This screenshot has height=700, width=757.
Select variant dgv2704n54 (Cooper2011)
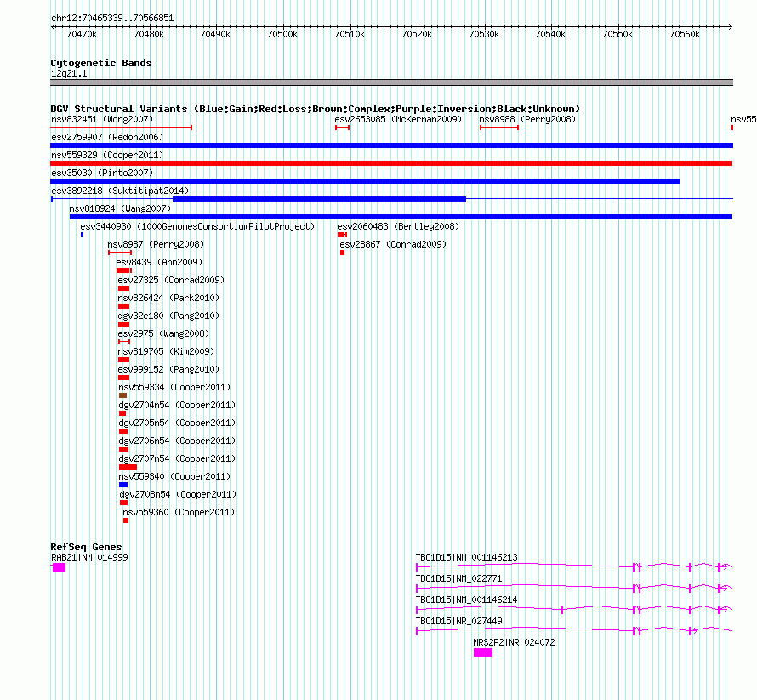coord(177,405)
